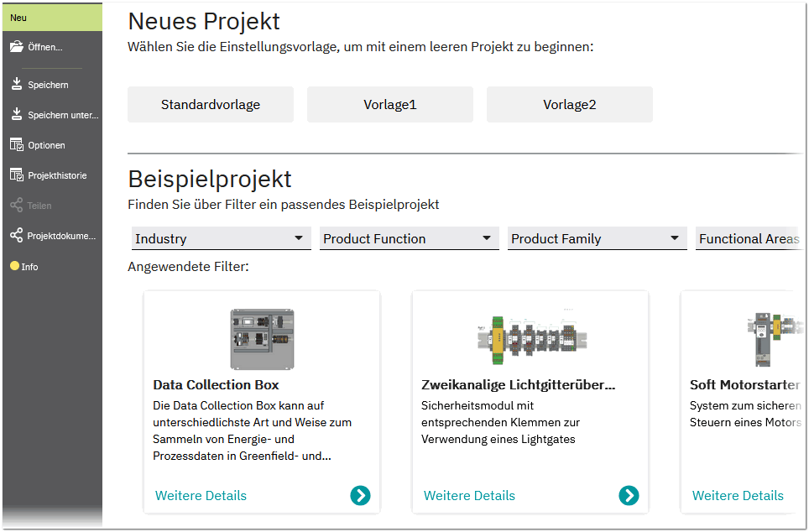This screenshot has height=532, width=809.
Task: Pick the Vorlage2 template button
Action: pos(570,104)
